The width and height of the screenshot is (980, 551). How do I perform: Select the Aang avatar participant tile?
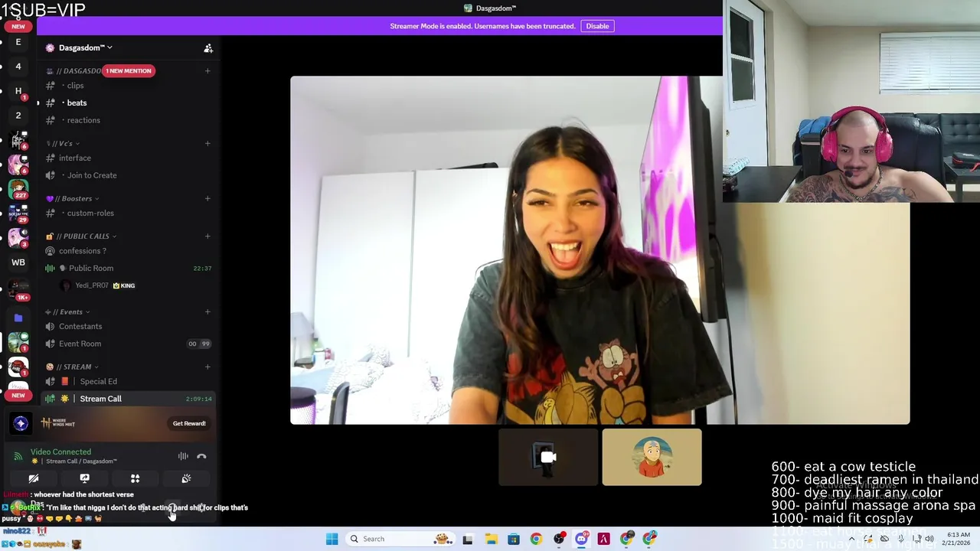[x=652, y=457]
